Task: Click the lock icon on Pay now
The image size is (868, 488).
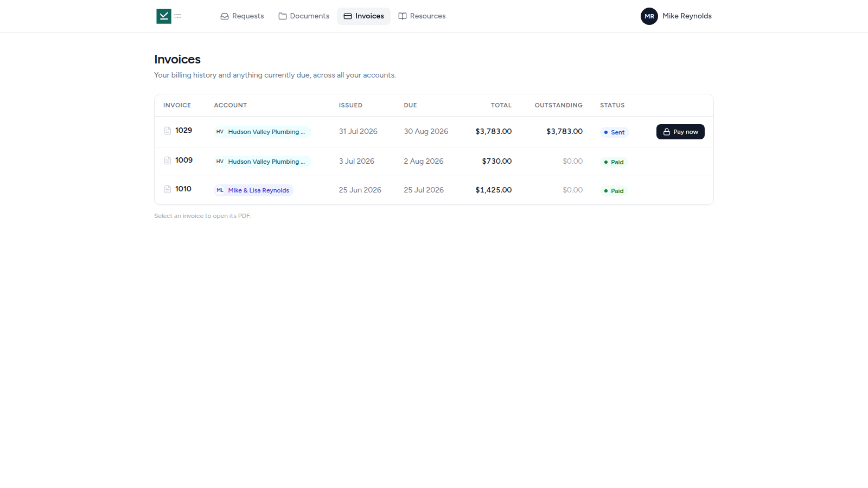Action: [667, 132]
